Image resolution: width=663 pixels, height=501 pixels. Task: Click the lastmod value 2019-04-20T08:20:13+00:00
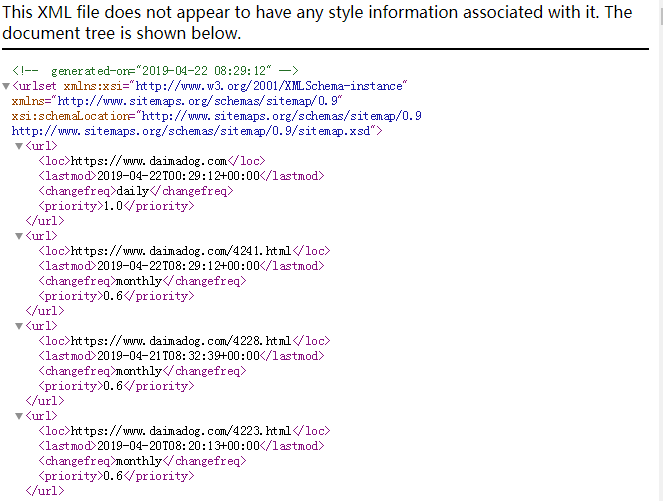point(178,446)
